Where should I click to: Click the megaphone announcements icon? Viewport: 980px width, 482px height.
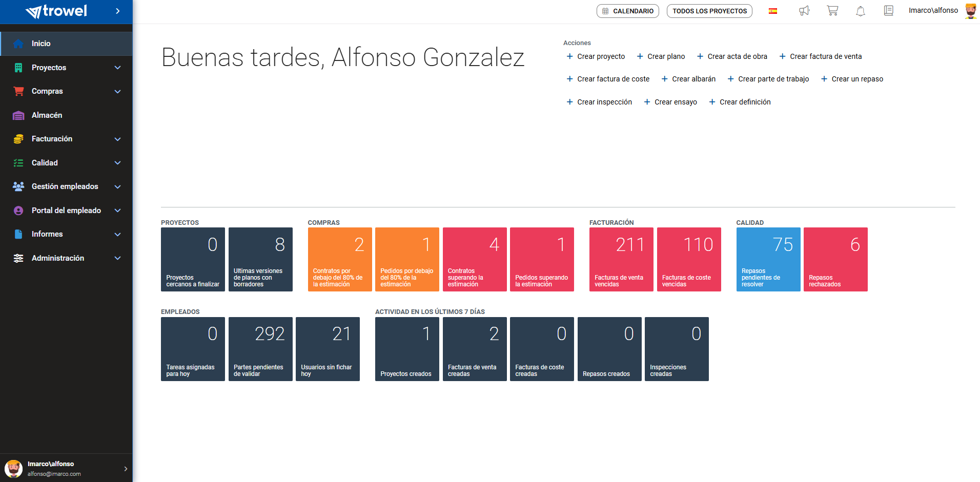click(x=804, y=11)
